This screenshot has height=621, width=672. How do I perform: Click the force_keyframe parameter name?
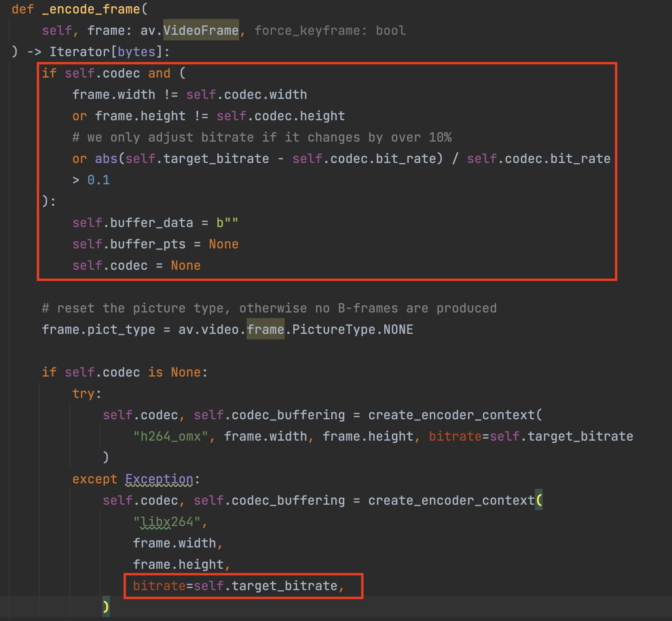[307, 30]
